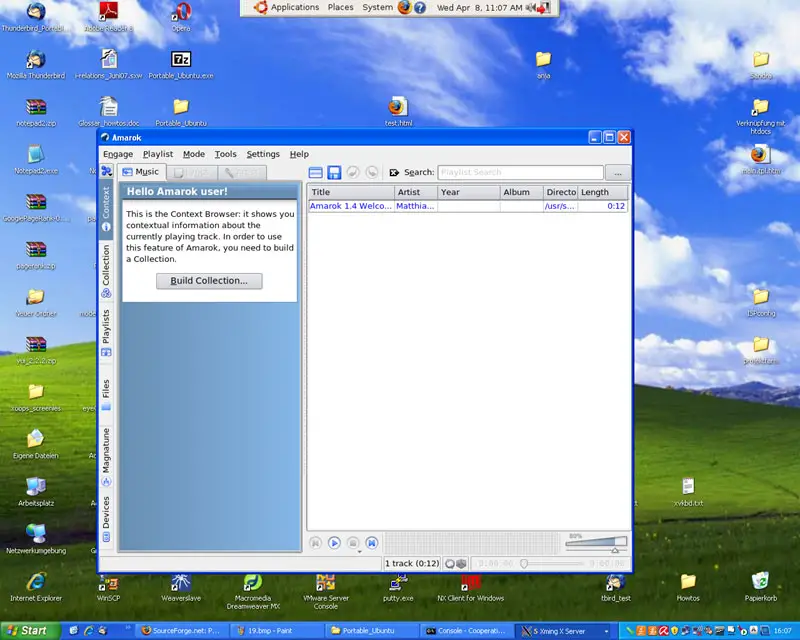Open the System menu in the GNOME panel

click(x=377, y=7)
